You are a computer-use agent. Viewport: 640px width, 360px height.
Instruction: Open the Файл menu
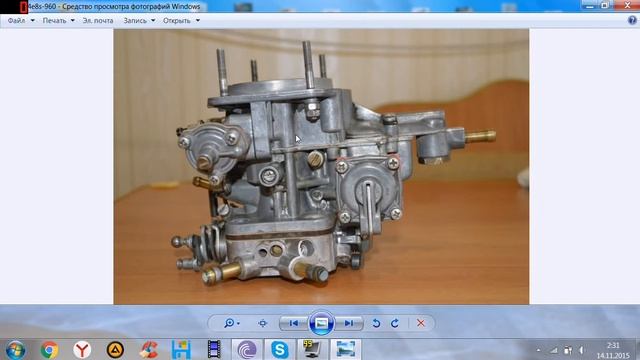[16, 20]
